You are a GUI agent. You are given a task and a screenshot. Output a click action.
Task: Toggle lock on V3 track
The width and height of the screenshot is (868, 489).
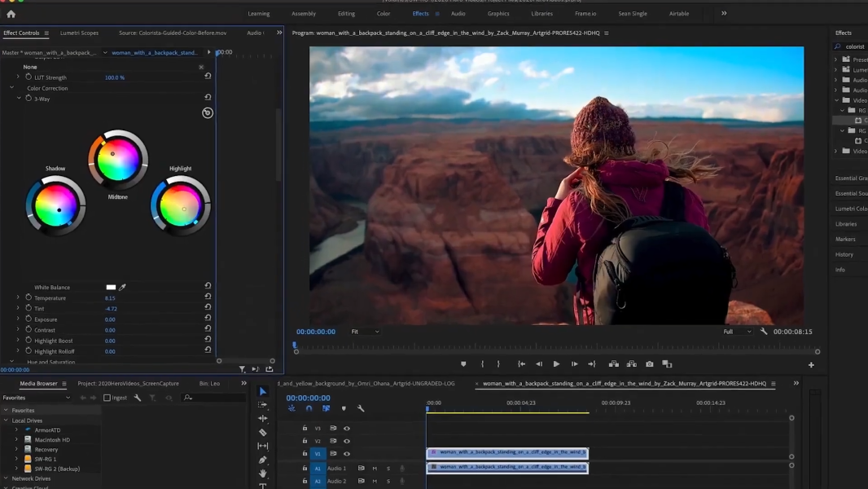(x=305, y=428)
